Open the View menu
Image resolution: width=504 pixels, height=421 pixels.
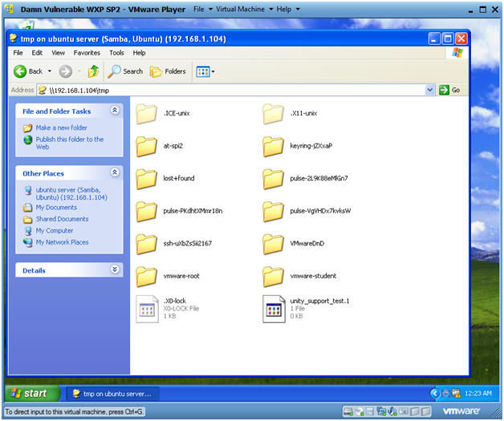pyautogui.click(x=58, y=53)
